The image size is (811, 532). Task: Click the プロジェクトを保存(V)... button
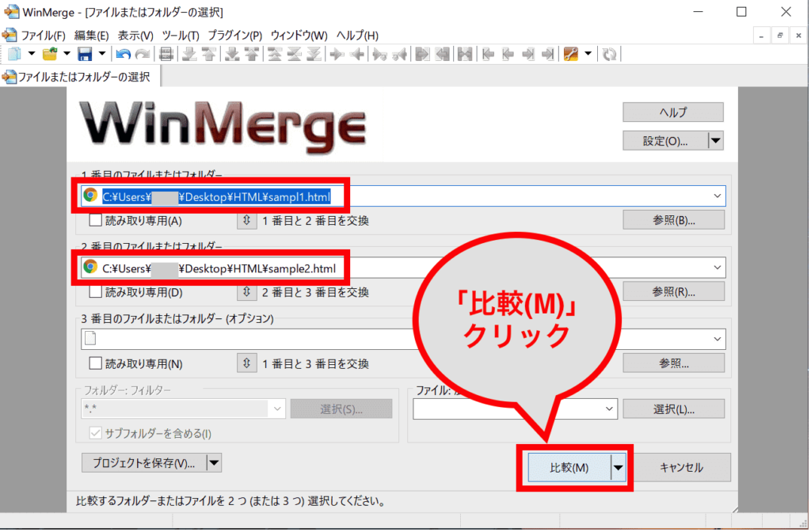coord(144,462)
